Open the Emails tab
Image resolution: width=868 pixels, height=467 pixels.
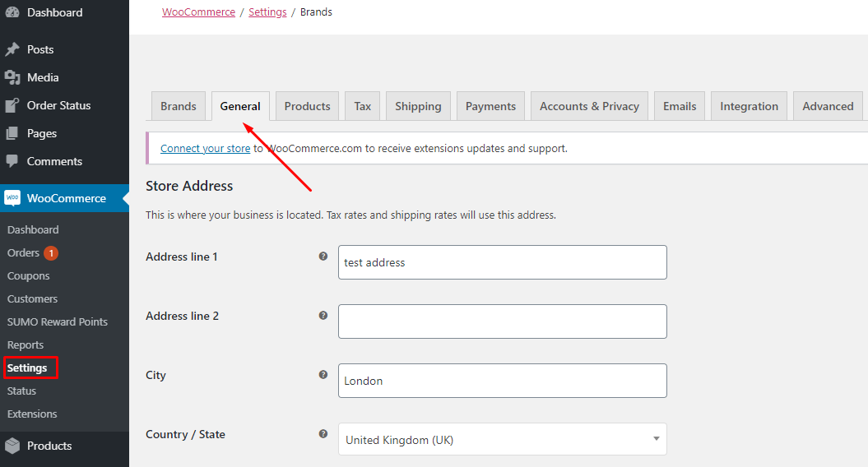pyautogui.click(x=680, y=106)
